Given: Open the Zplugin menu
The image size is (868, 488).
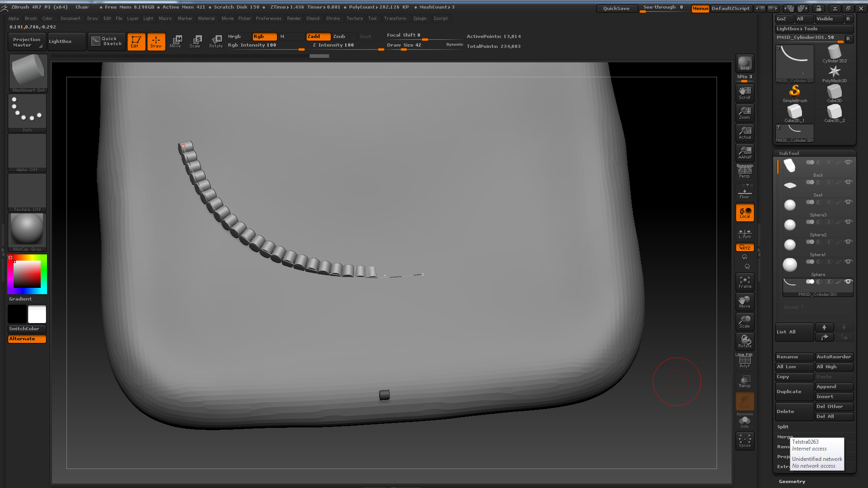Looking at the screenshot, I should 420,18.
